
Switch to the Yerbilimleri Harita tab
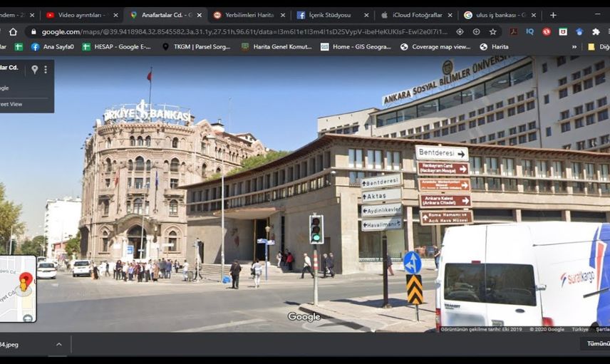point(248,14)
